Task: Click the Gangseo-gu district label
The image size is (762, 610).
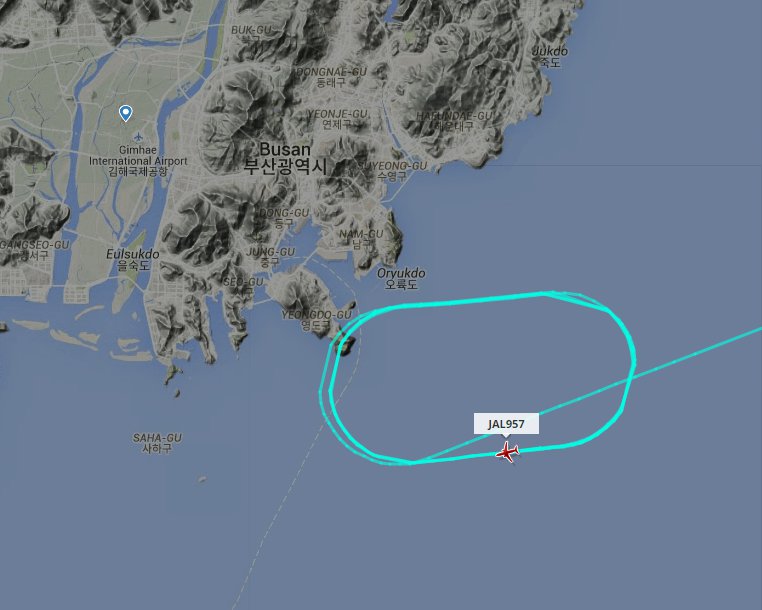Action: click(x=33, y=249)
